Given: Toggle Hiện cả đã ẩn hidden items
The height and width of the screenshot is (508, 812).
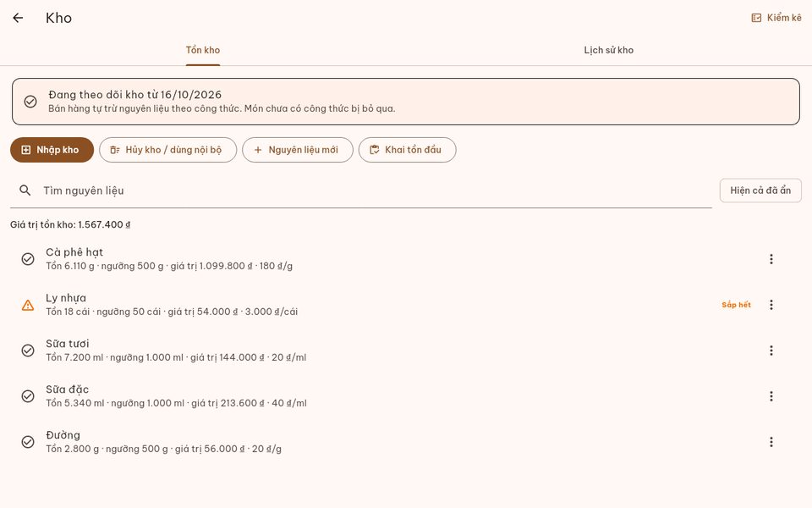Looking at the screenshot, I should 760,190.
